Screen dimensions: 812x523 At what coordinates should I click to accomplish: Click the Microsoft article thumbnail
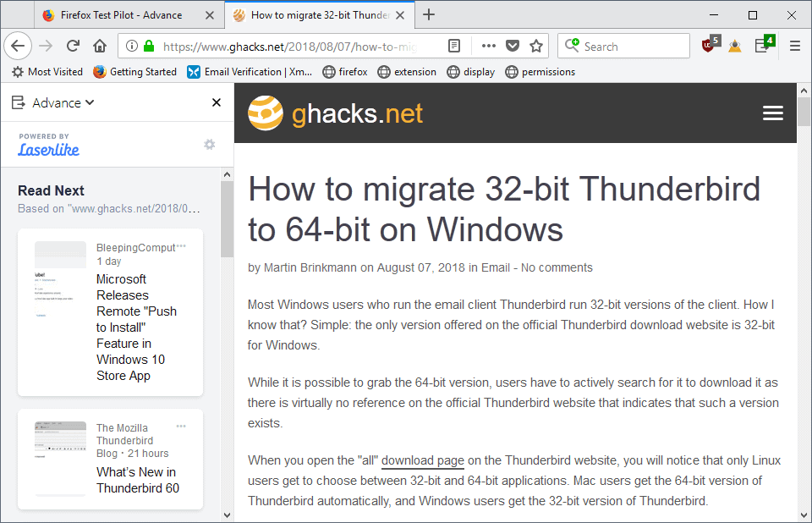60,280
